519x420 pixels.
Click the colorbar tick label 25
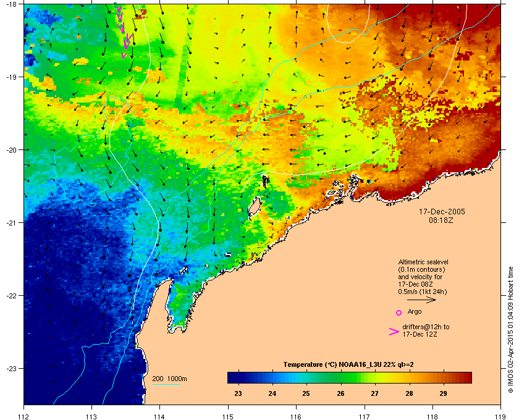point(306,393)
